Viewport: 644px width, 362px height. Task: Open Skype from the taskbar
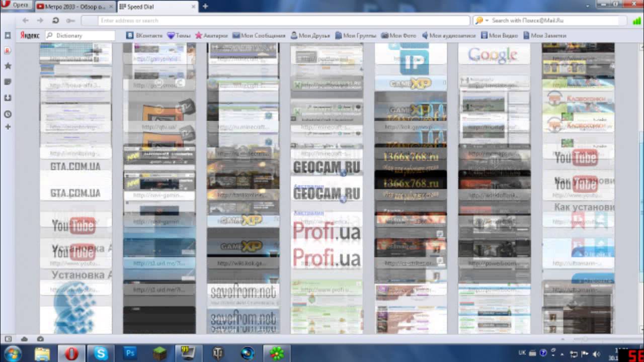point(100,353)
